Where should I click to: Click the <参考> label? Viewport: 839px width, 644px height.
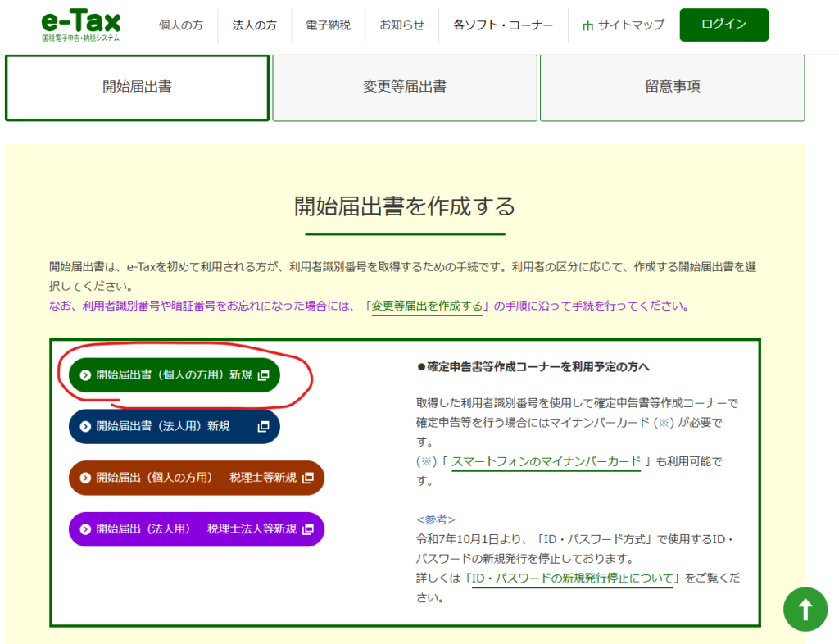(436, 519)
